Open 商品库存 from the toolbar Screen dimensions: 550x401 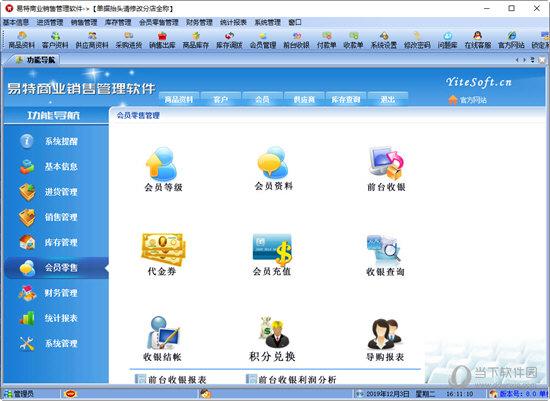(196, 40)
